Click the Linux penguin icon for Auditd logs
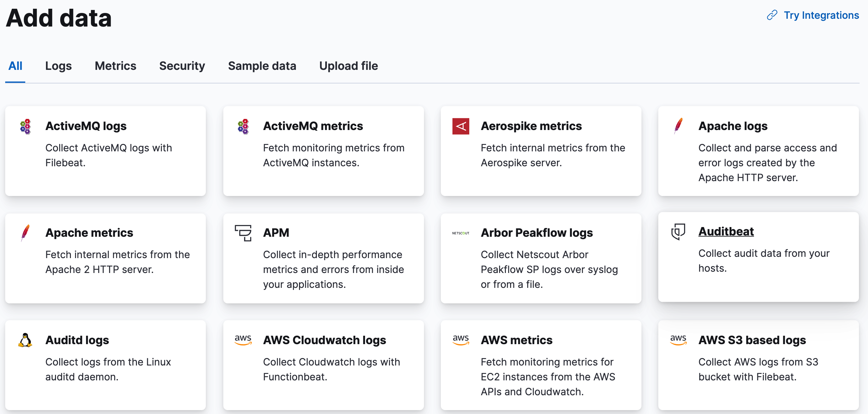Image resolution: width=868 pixels, height=414 pixels. point(25,340)
